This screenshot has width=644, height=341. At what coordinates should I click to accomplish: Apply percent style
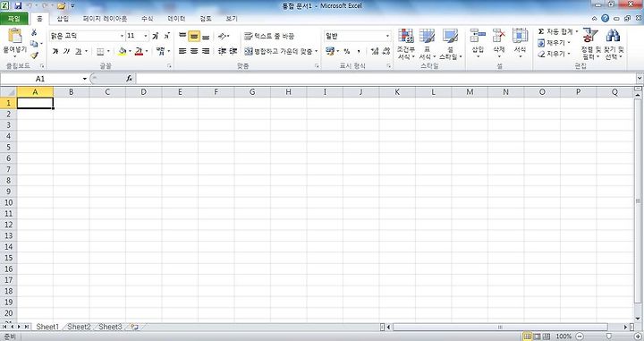347,51
